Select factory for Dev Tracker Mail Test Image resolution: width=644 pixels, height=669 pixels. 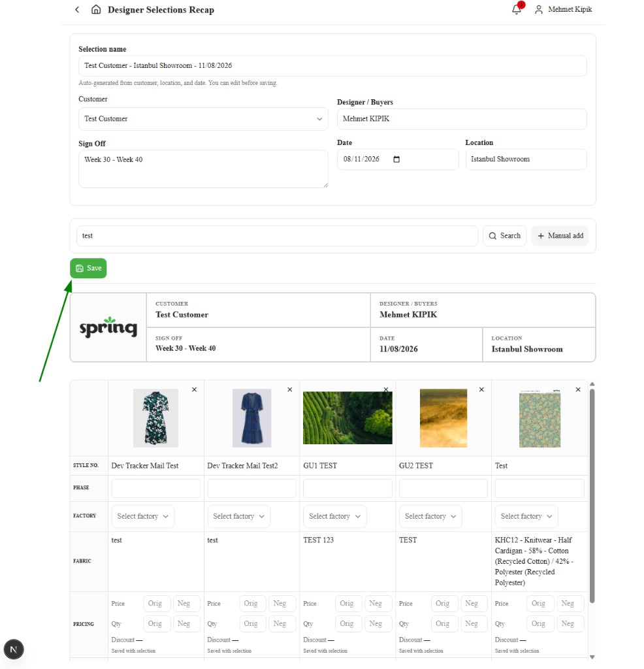coord(142,516)
